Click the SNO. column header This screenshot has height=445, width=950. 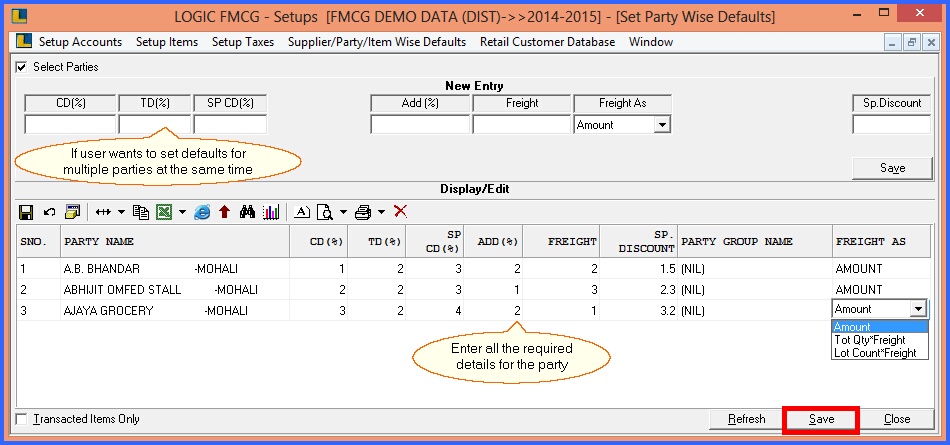(x=38, y=241)
